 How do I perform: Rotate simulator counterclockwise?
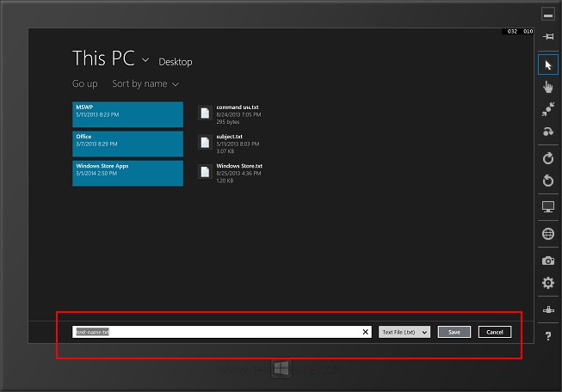coord(547,181)
